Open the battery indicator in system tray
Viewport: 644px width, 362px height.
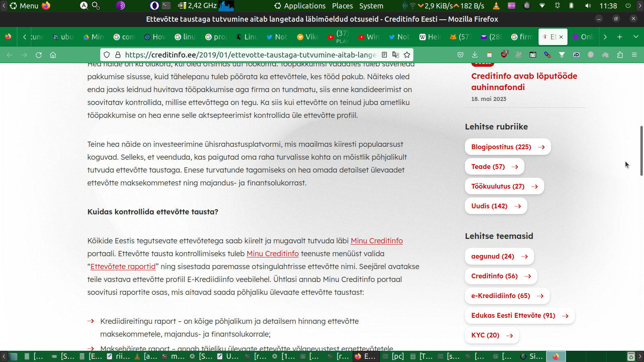point(572,6)
